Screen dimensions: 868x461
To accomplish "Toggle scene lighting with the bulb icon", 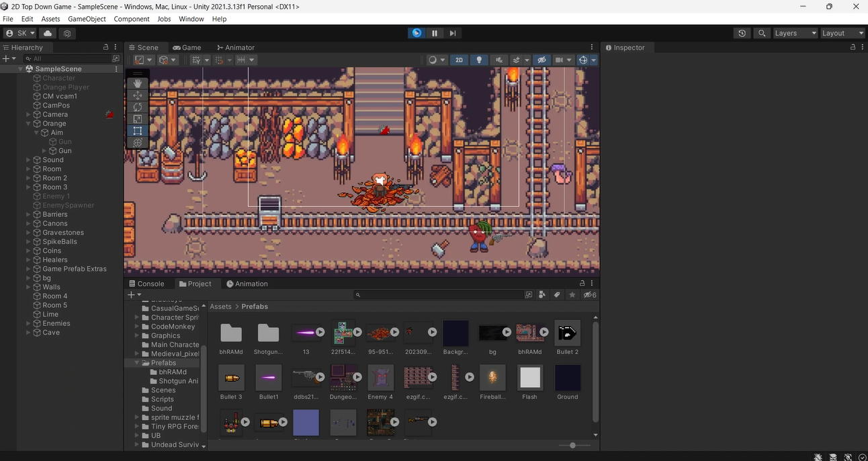I will (478, 60).
